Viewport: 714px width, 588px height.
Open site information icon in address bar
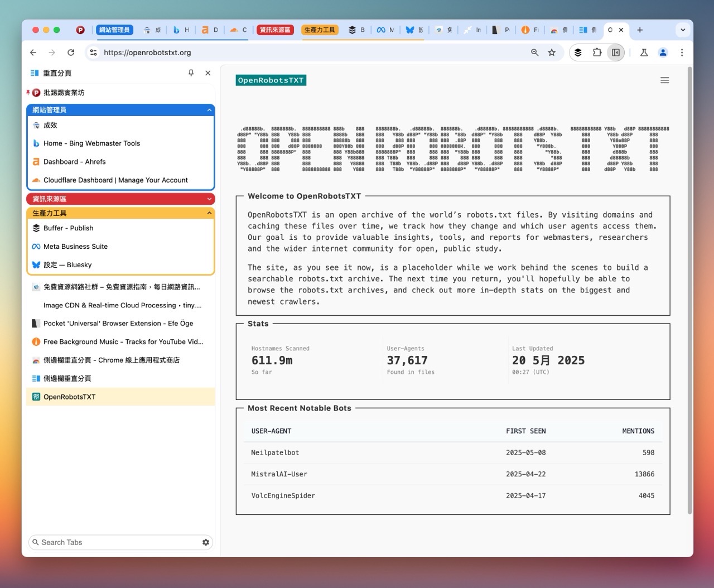coord(93,52)
